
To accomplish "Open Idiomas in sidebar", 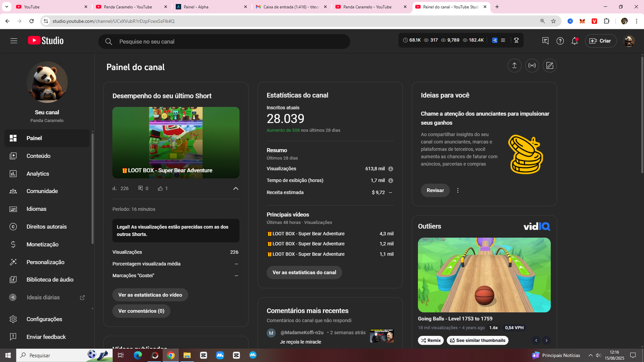I will 47,209.
